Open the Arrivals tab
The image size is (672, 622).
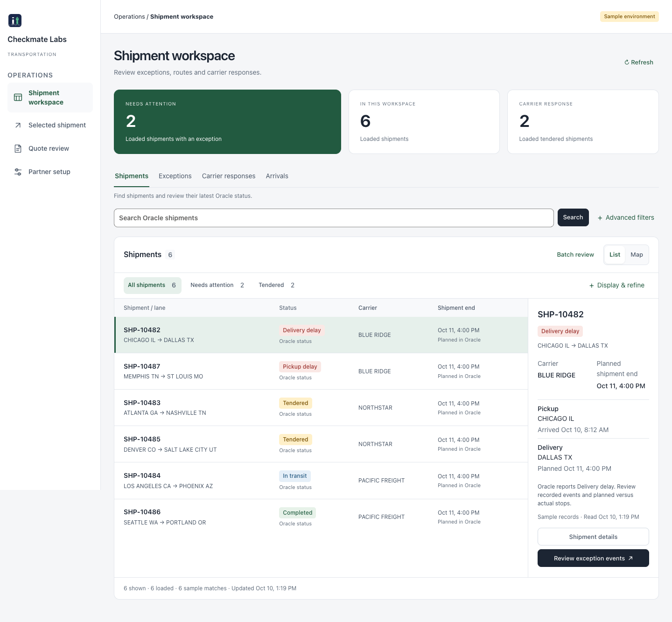pyautogui.click(x=277, y=176)
